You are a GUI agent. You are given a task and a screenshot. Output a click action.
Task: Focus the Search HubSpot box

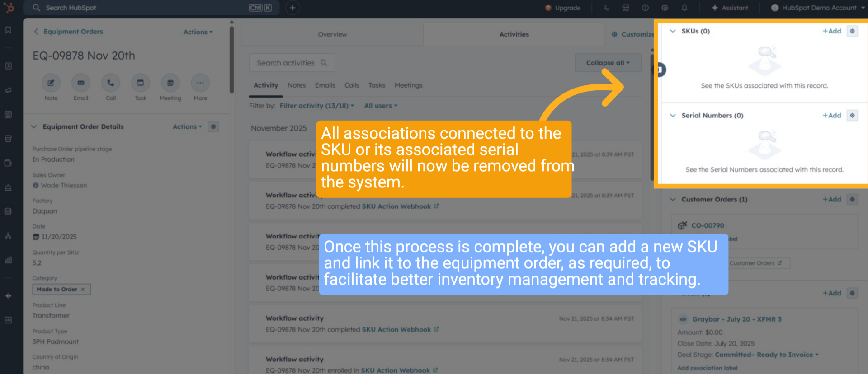(151, 8)
